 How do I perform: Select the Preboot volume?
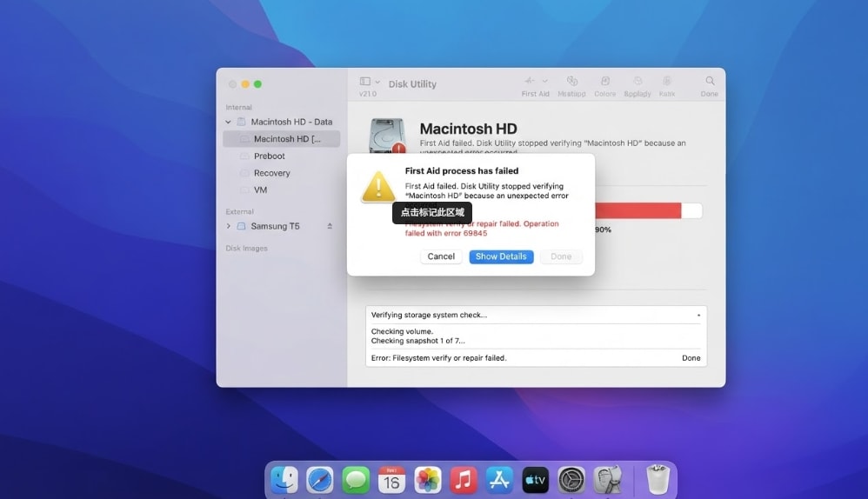(x=269, y=156)
